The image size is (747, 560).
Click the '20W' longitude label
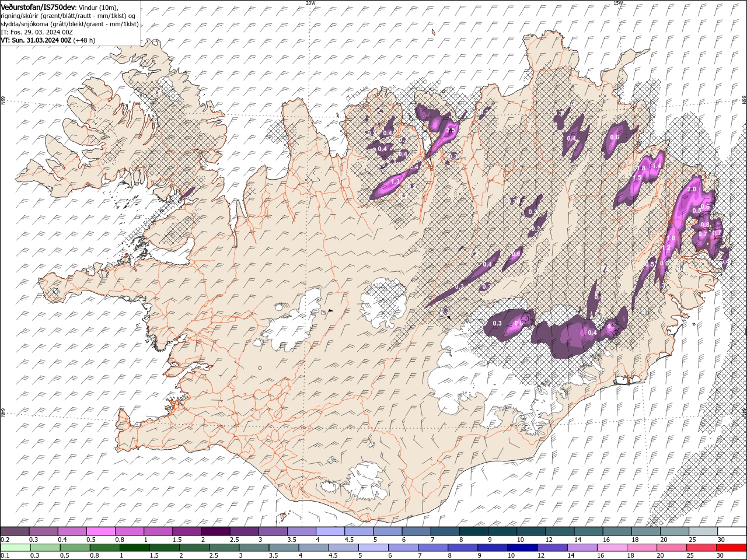click(310, 3)
